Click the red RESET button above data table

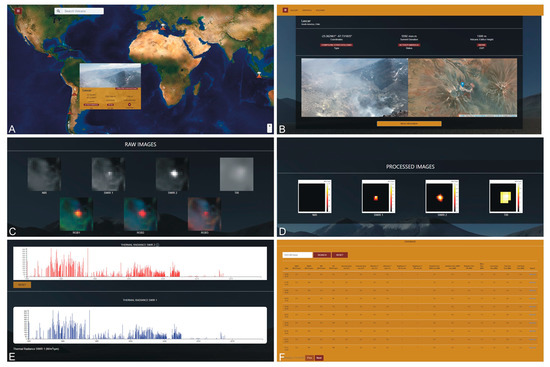340,255
